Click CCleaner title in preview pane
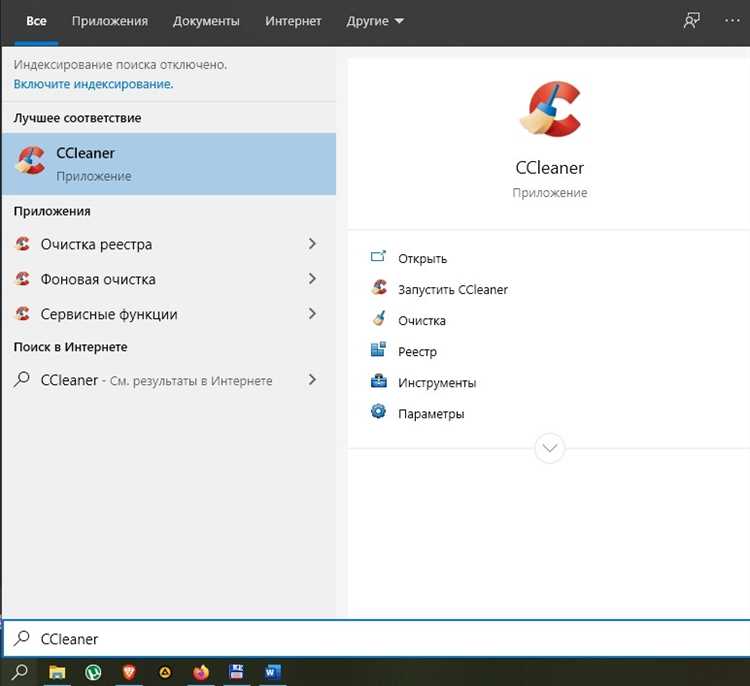 [550, 168]
